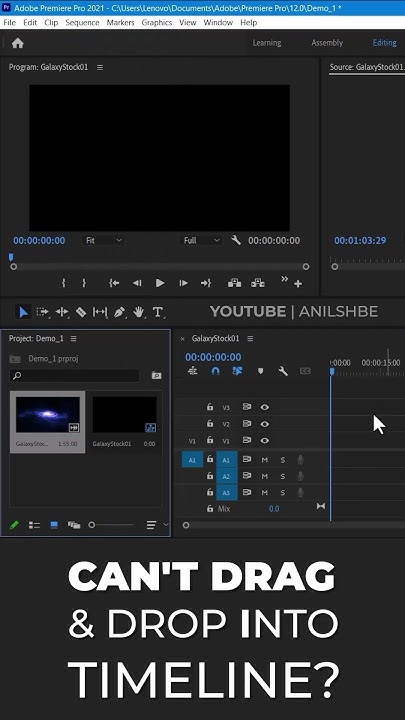Open the File menu
Screen dimensions: 405x720
tap(9, 22)
